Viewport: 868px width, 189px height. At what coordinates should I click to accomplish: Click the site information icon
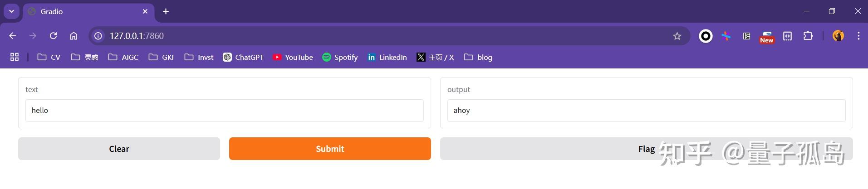[x=98, y=36]
